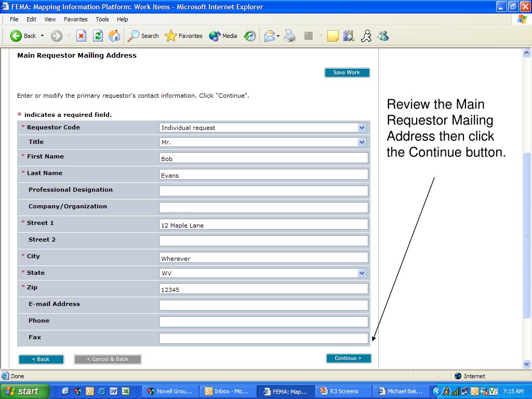
Task: Open the Media globe button
Action: click(x=215, y=36)
